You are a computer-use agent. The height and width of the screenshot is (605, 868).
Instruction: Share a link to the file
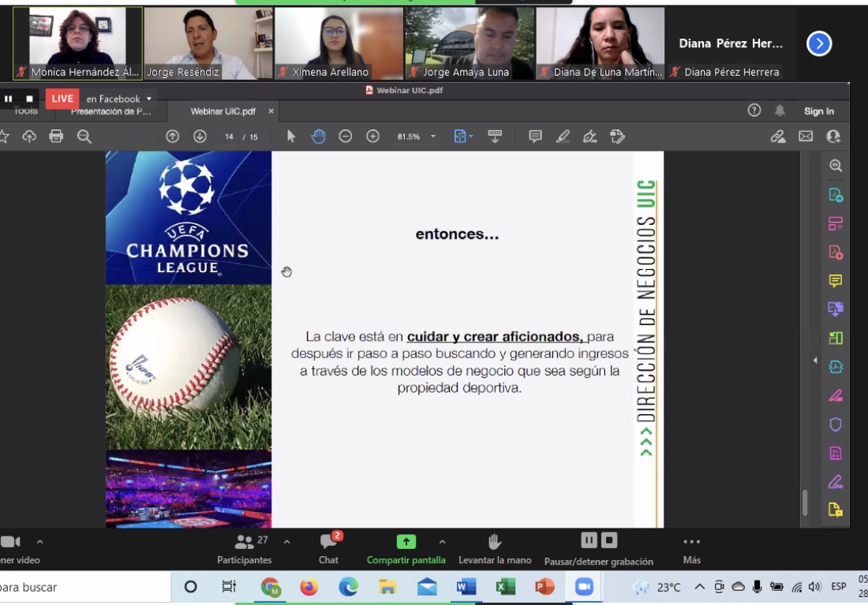pos(778,136)
